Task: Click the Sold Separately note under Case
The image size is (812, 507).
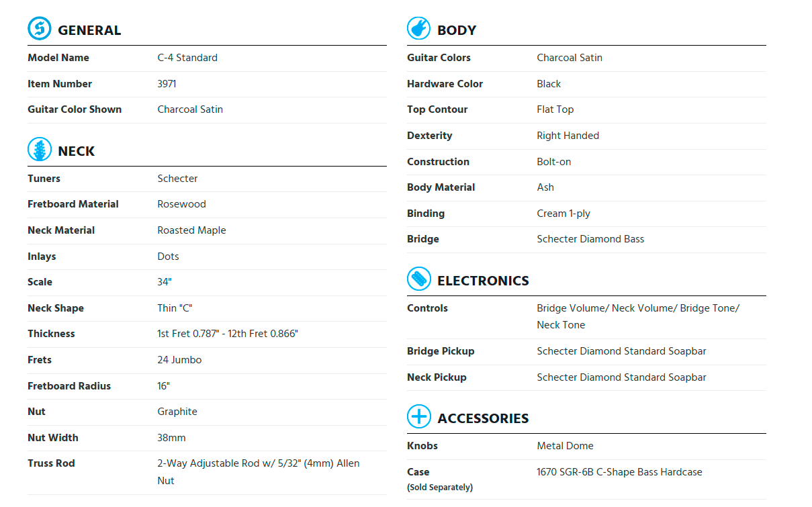Action: [440, 488]
